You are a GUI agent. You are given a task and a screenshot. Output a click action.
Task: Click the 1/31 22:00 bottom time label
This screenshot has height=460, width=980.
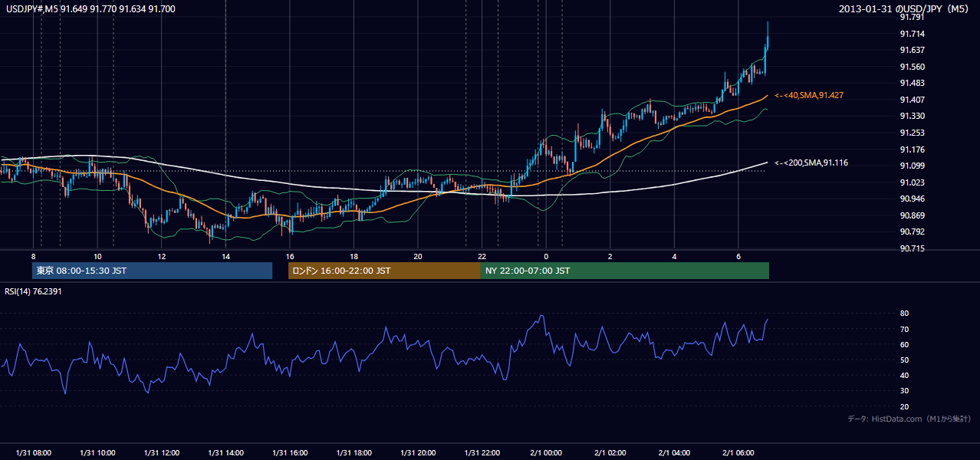[482, 453]
